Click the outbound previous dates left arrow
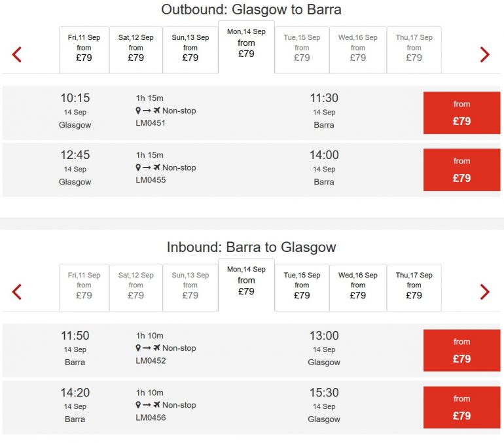 tap(17, 54)
